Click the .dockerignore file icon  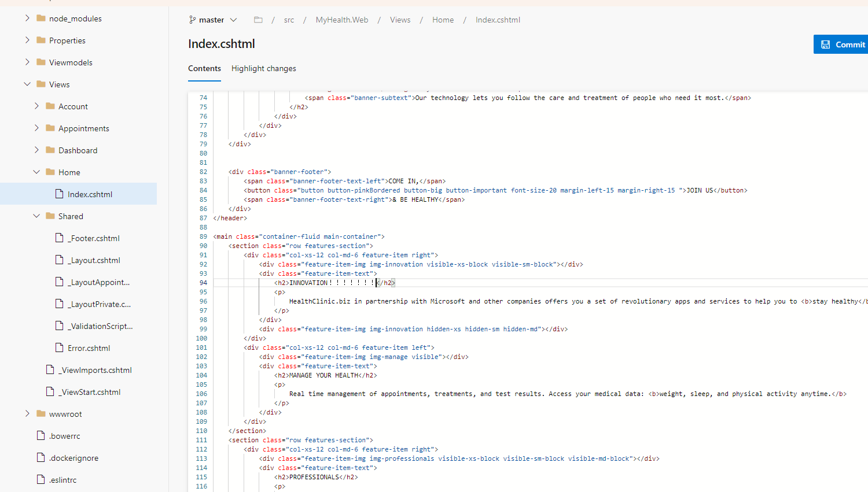tap(41, 457)
